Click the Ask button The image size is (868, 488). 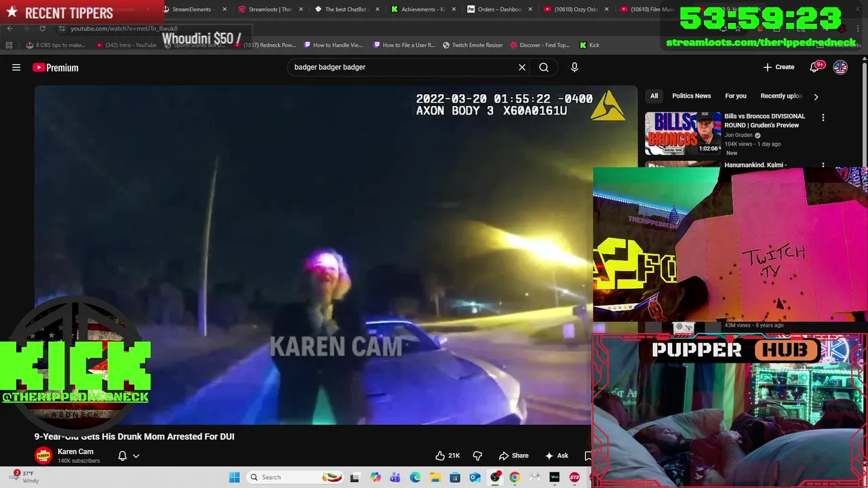(556, 455)
